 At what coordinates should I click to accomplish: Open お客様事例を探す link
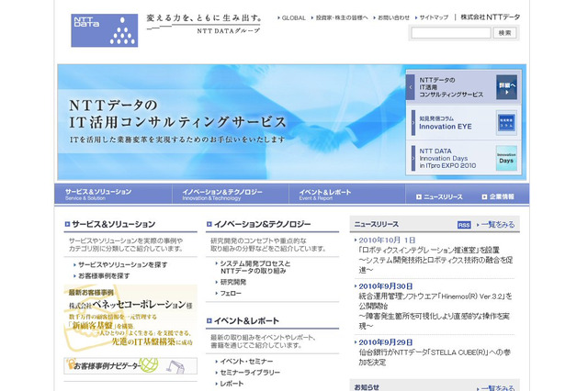pyautogui.click(x=102, y=276)
